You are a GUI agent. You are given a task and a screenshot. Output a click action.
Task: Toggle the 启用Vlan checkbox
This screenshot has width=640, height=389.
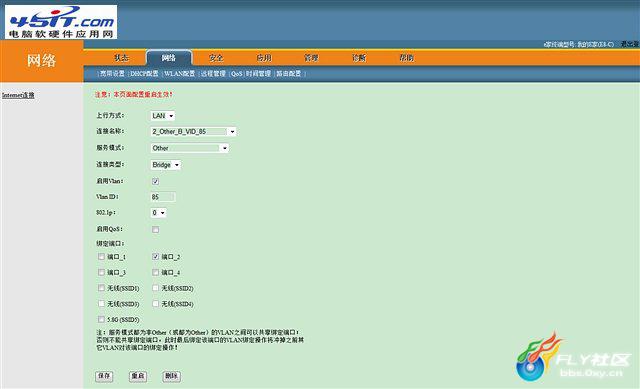coord(156,181)
